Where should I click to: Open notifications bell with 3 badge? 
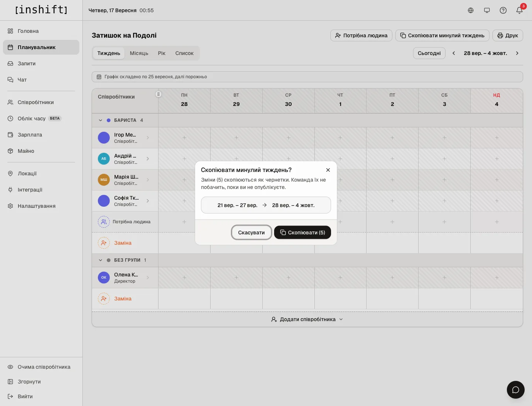(519, 10)
